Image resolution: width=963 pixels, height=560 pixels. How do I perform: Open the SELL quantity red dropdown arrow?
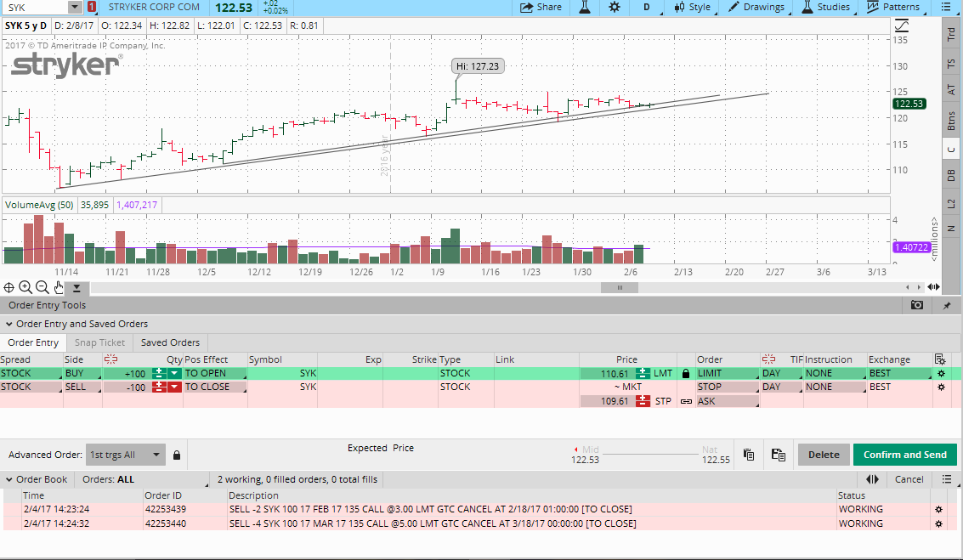(174, 387)
